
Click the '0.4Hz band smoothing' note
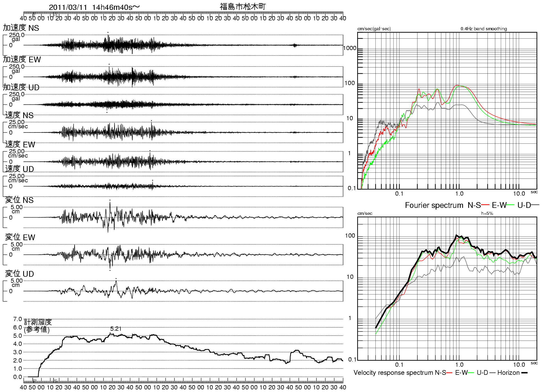[484, 29]
